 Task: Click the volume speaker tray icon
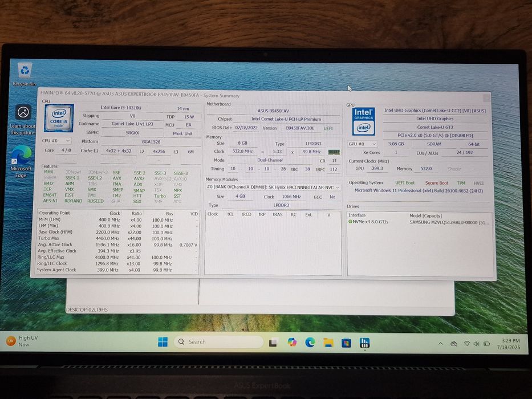pyautogui.click(x=476, y=344)
